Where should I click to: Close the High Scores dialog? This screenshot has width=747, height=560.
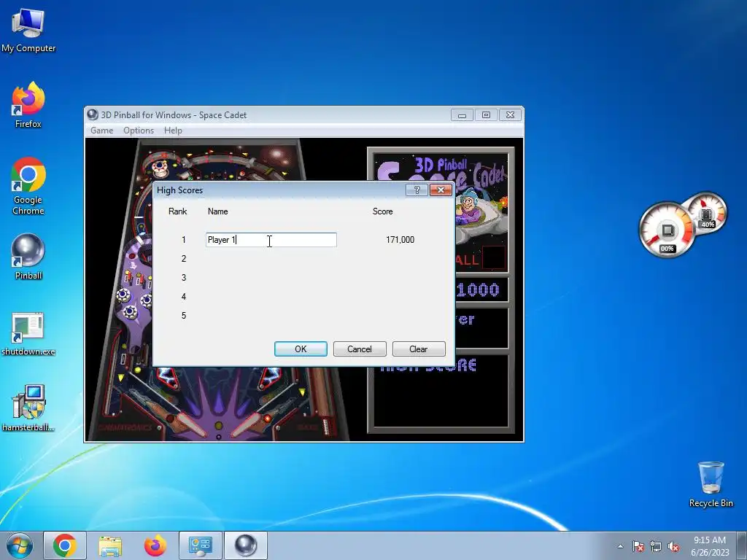coord(441,190)
